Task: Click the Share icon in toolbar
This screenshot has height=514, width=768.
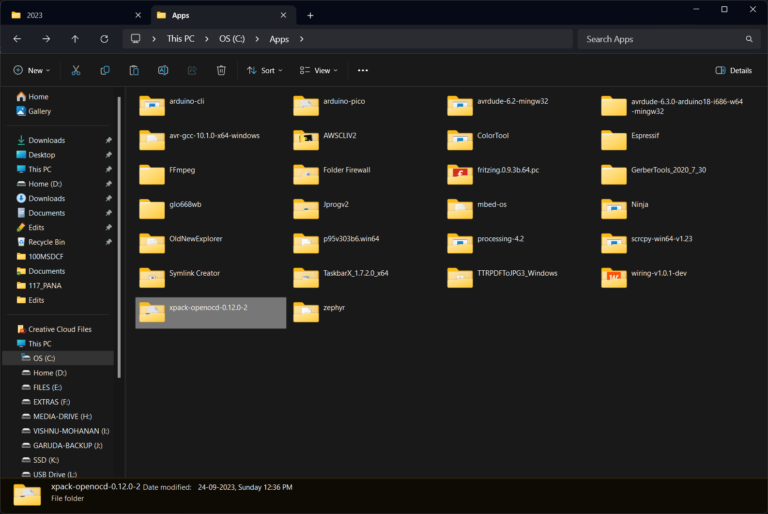Action: click(x=192, y=71)
